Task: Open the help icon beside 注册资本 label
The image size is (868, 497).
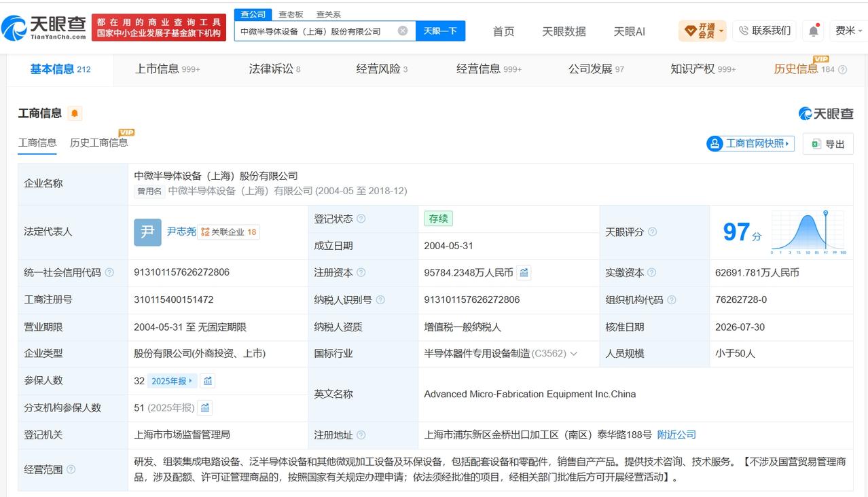Action: [361, 273]
